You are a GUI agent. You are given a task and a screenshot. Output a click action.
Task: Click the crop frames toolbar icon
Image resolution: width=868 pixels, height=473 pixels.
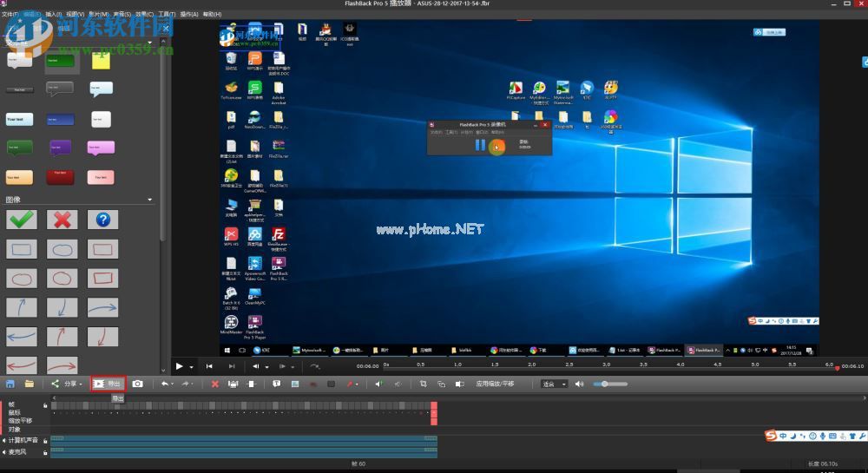[x=233, y=384]
